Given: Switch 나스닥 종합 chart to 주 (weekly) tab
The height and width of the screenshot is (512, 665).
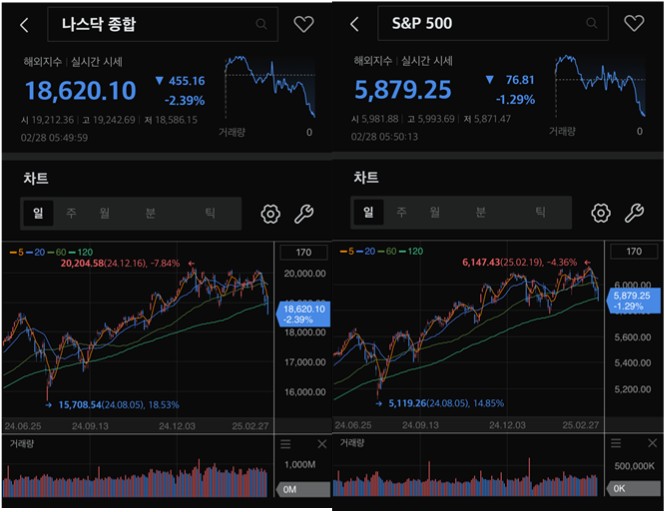Looking at the screenshot, I should point(71,213).
